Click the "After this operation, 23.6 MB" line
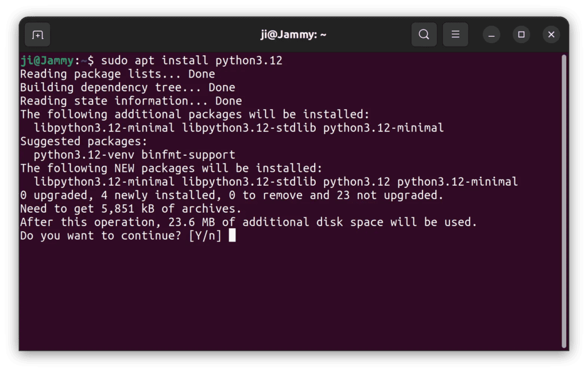This screenshot has width=588, height=372. 248,222
